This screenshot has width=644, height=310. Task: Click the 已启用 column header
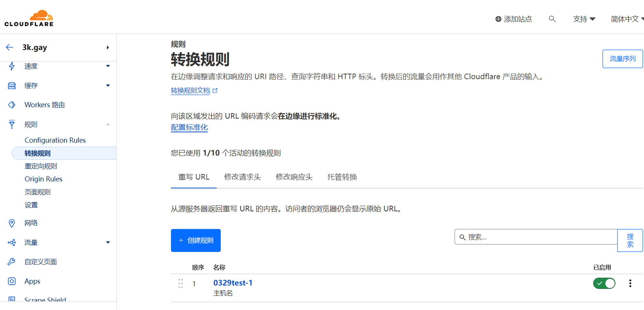point(602,267)
